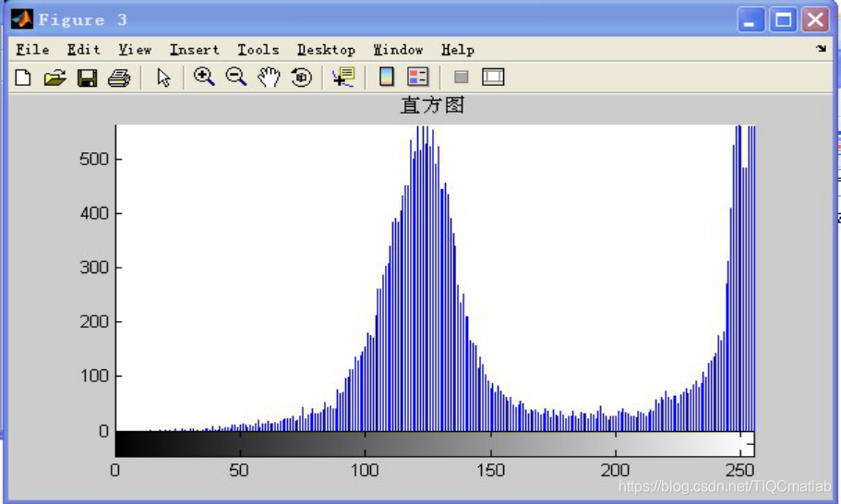Close the Figure 3 window
This screenshot has width=841, height=504.
click(x=815, y=19)
